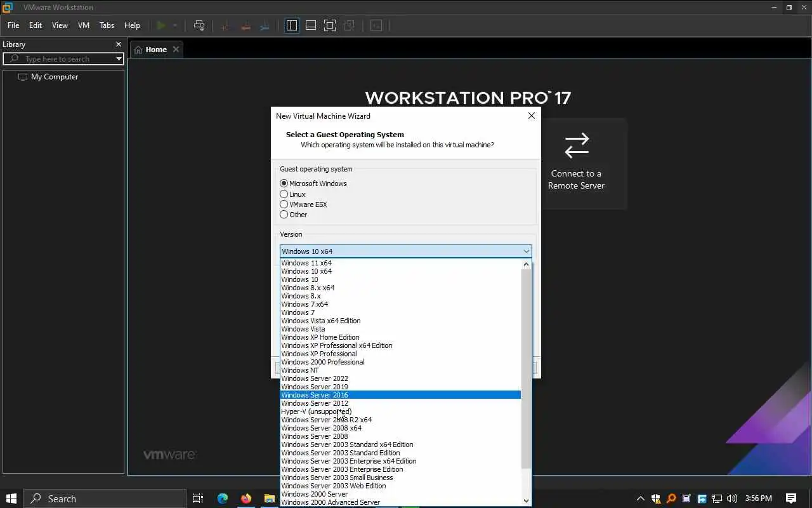Open the File menu
Image resolution: width=812 pixels, height=508 pixels.
(x=13, y=25)
